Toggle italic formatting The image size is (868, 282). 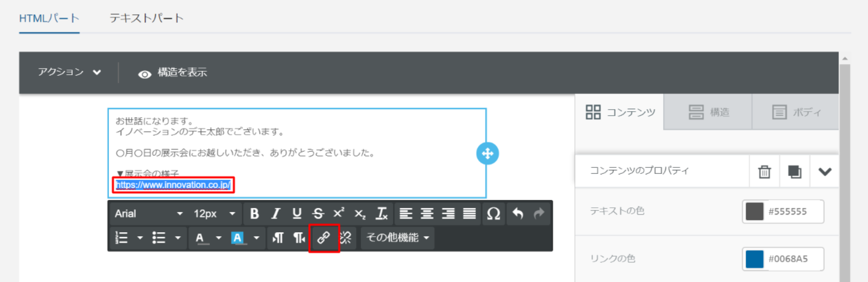pos(276,214)
